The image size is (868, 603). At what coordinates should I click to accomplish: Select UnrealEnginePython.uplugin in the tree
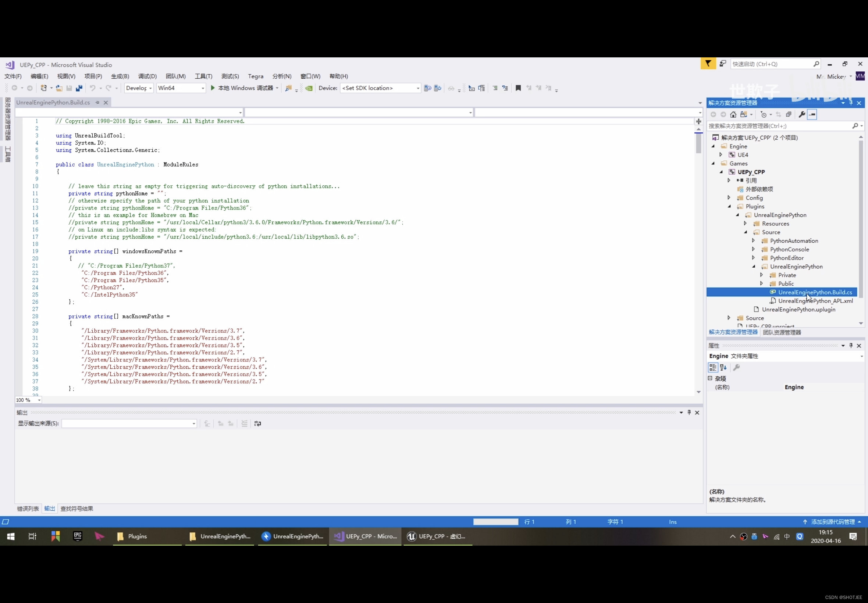click(x=798, y=310)
